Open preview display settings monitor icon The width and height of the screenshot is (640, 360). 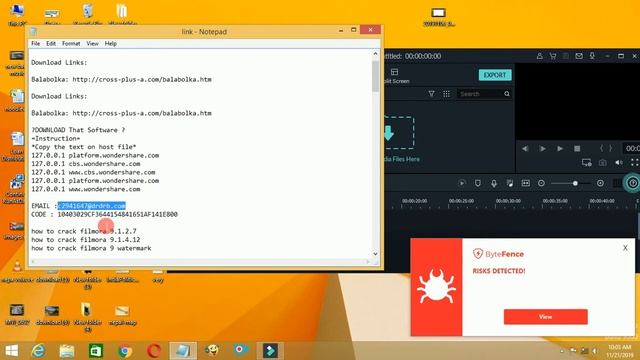[x=587, y=162]
